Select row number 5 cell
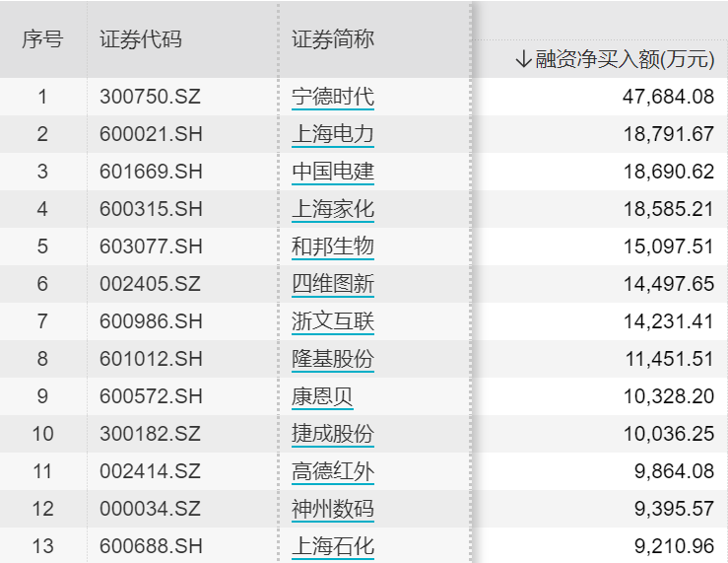Viewport: 728px width, 563px height. (x=42, y=246)
